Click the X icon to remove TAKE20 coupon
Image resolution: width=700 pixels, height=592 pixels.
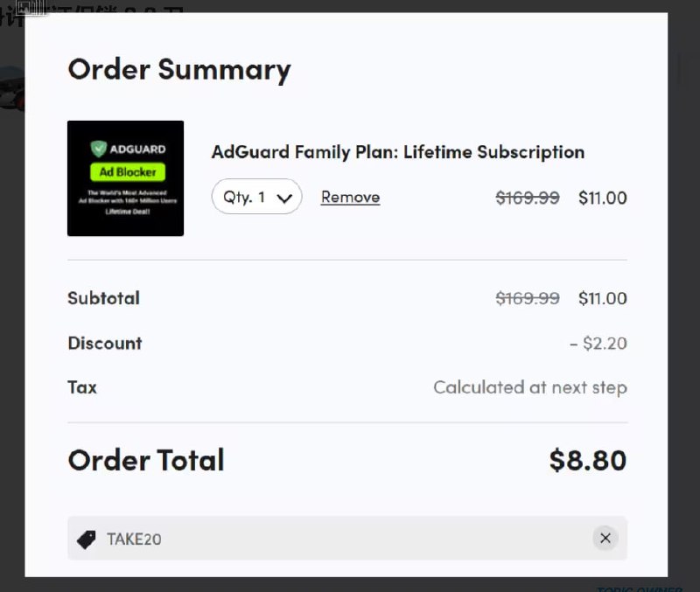[605, 538]
